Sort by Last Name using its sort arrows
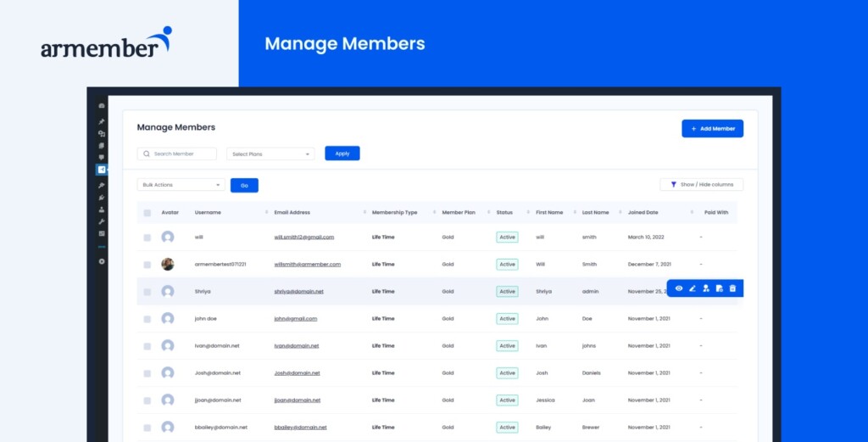The width and height of the screenshot is (868, 442). point(621,213)
